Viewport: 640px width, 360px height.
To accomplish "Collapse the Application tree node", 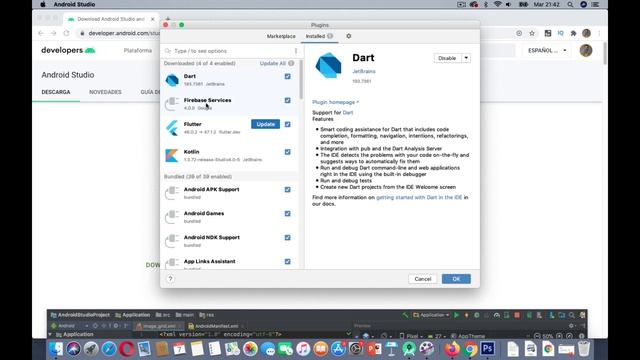I will tap(50, 334).
